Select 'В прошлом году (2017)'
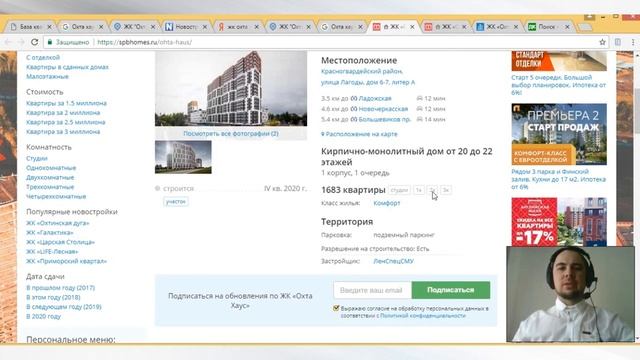The width and height of the screenshot is (640, 360). [x=60, y=288]
